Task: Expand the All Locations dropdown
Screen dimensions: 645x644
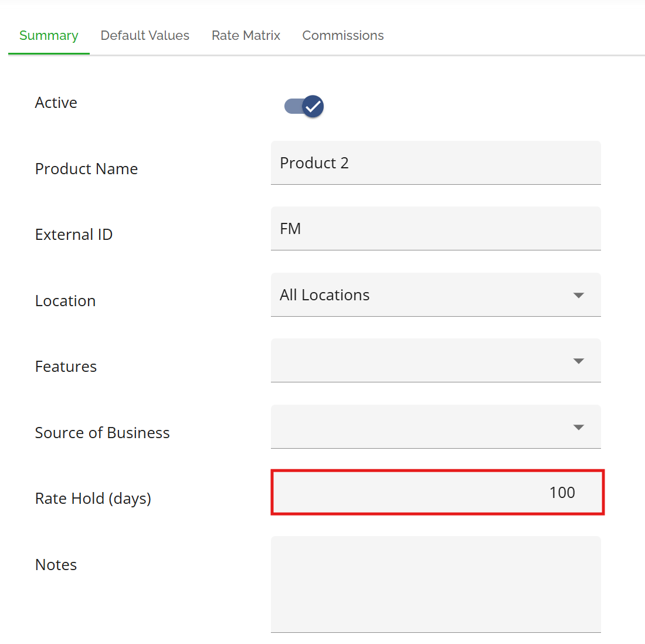Action: pos(435,295)
